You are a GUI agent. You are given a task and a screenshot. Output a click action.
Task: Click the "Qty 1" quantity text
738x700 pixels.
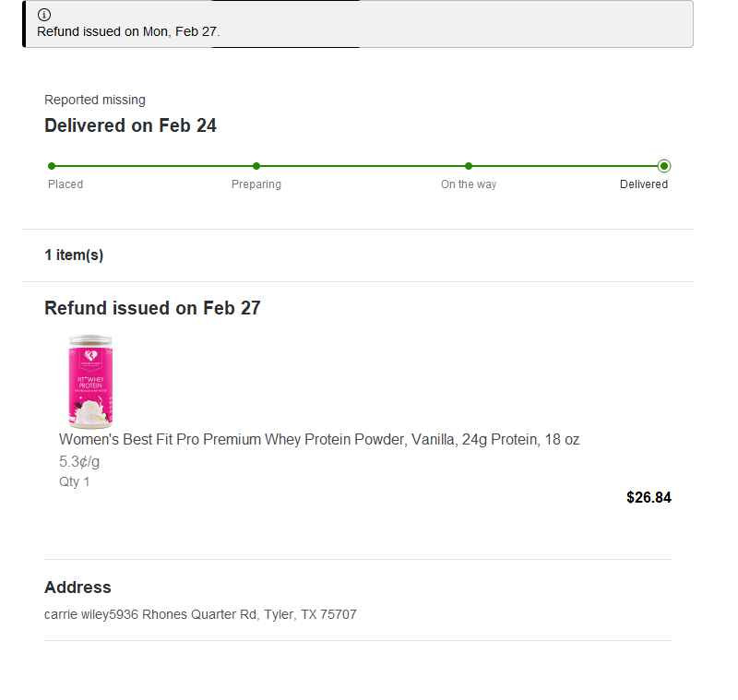75,481
